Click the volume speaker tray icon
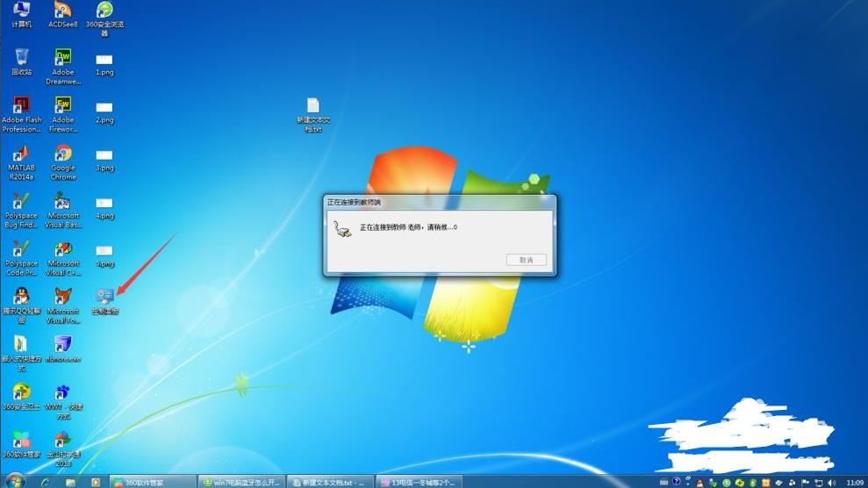The image size is (868, 488). pyautogui.click(x=831, y=483)
